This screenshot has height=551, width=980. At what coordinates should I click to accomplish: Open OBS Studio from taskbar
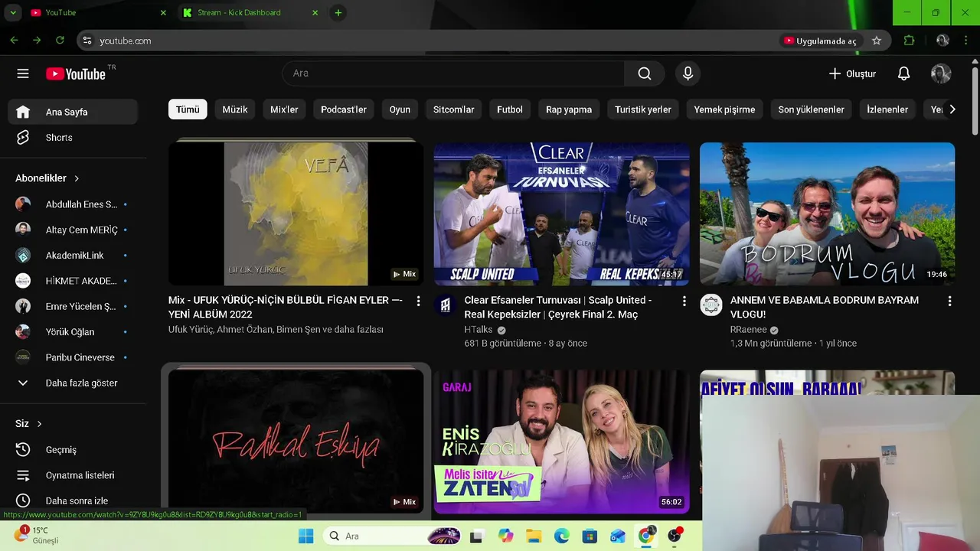coord(675,536)
